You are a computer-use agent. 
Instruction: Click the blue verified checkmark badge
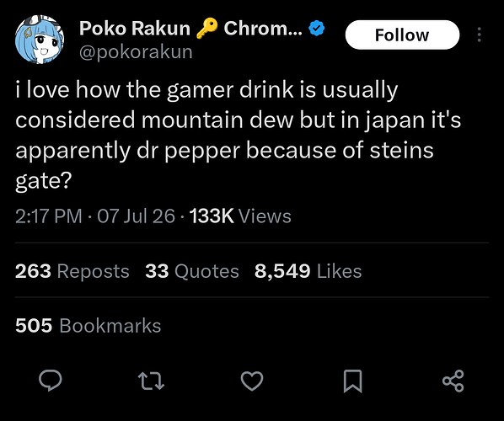coord(317,29)
